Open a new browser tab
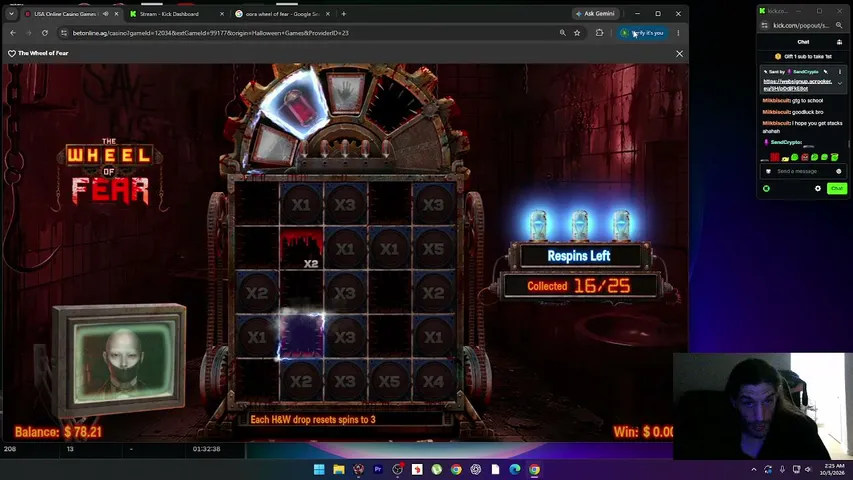Image resolution: width=853 pixels, height=480 pixels. tap(344, 14)
